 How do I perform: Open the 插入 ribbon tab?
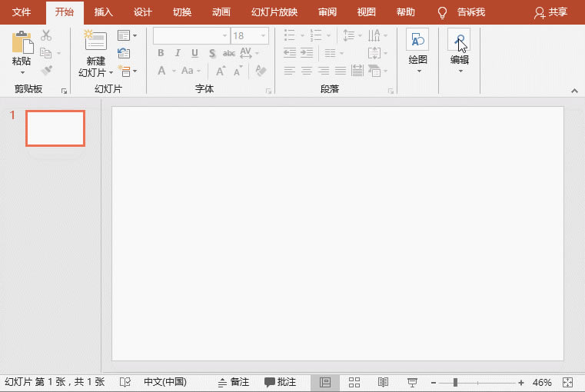[103, 12]
